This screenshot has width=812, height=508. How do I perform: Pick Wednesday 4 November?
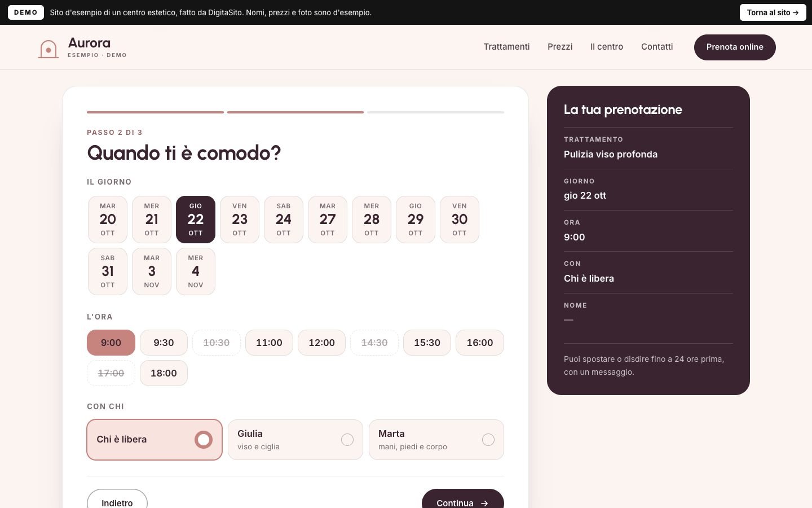point(196,271)
